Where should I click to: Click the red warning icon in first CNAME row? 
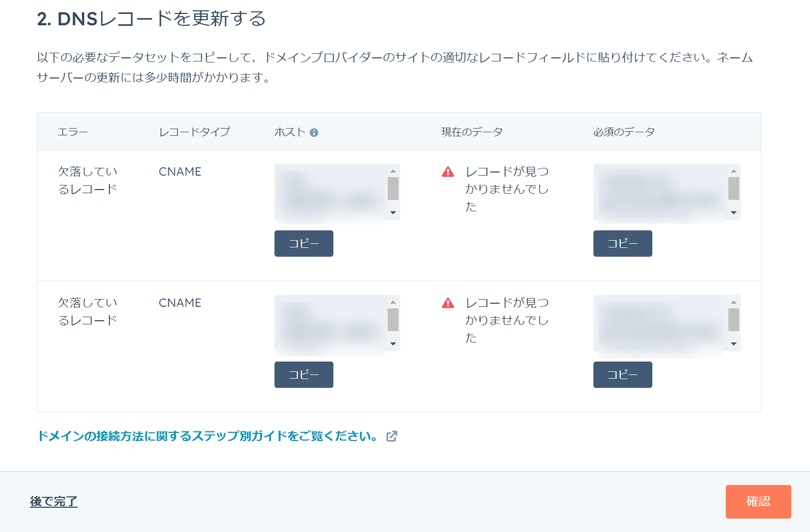click(448, 171)
